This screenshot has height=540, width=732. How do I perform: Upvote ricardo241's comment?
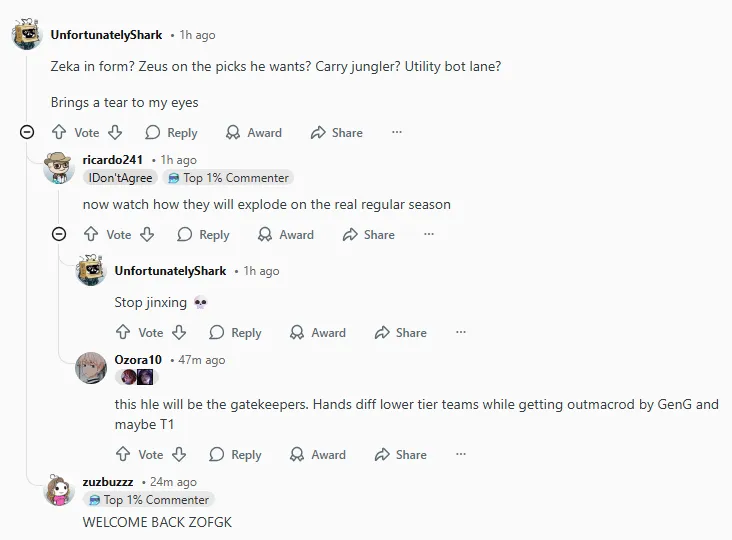pyautogui.click(x=91, y=234)
